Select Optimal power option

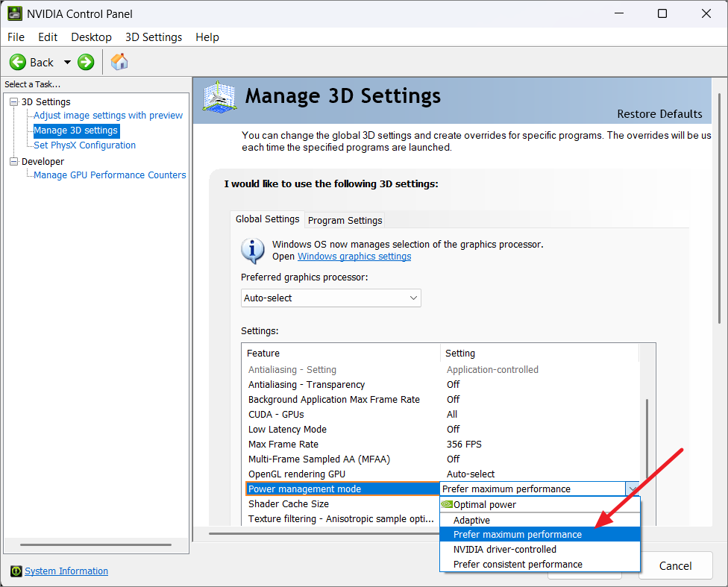[540, 505]
